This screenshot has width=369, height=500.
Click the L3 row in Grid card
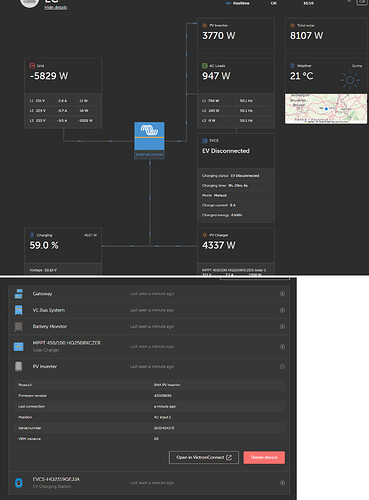63,121
